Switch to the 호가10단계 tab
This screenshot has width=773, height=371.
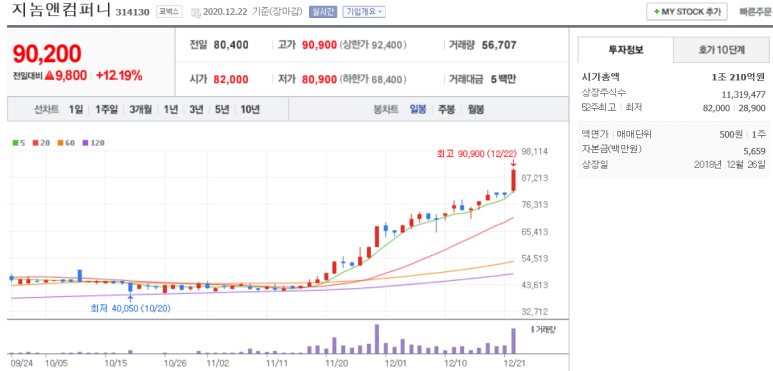721,50
